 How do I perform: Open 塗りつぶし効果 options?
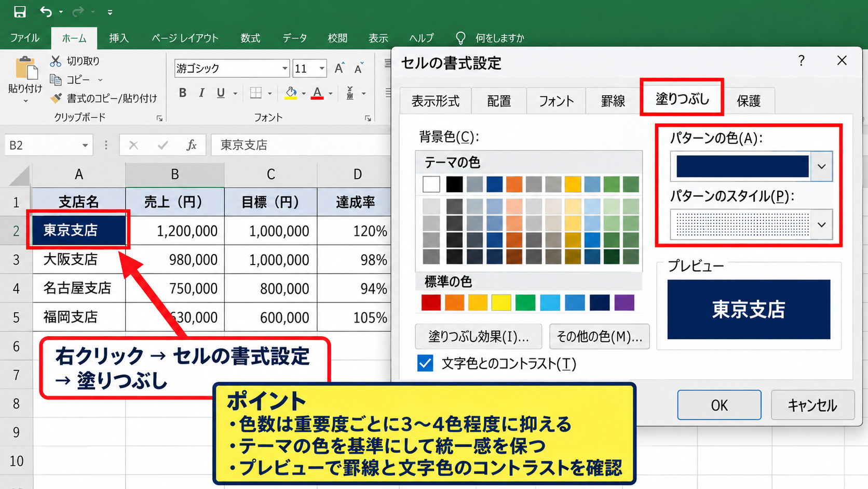click(x=479, y=337)
